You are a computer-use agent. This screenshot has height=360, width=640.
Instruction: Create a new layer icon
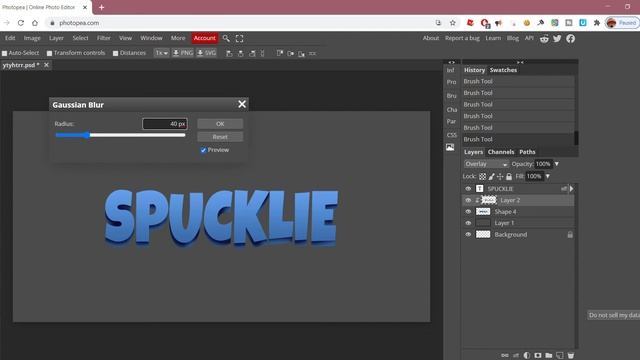[560, 356]
